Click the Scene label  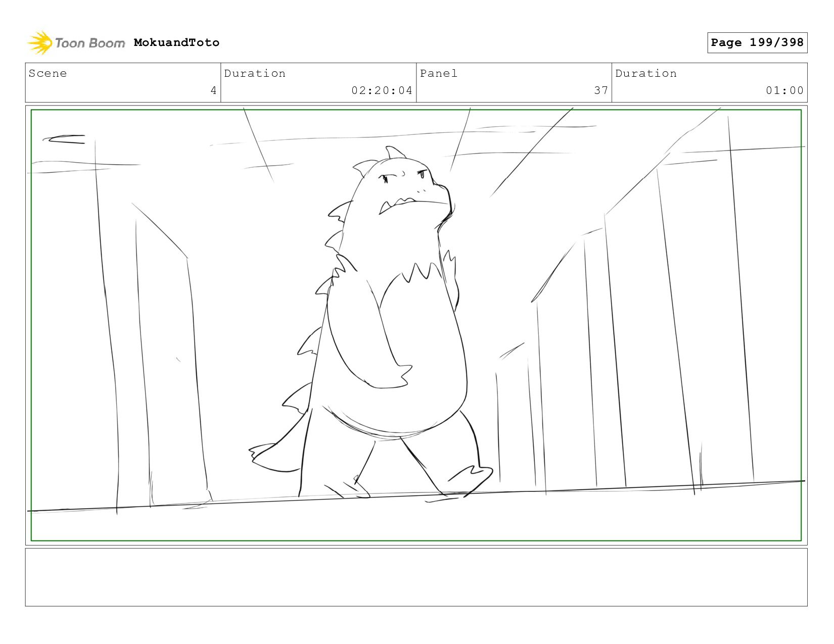coord(48,73)
